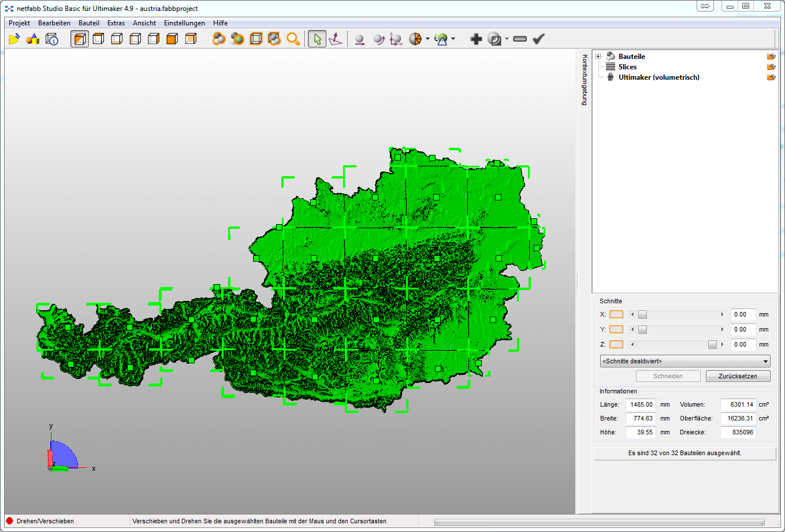Click the black plus repair icon

[475, 39]
